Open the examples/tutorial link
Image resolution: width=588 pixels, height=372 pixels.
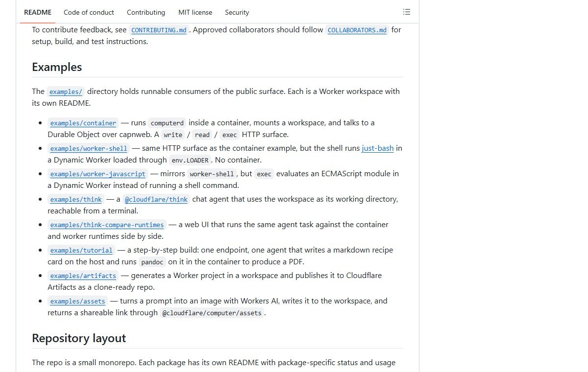click(81, 250)
